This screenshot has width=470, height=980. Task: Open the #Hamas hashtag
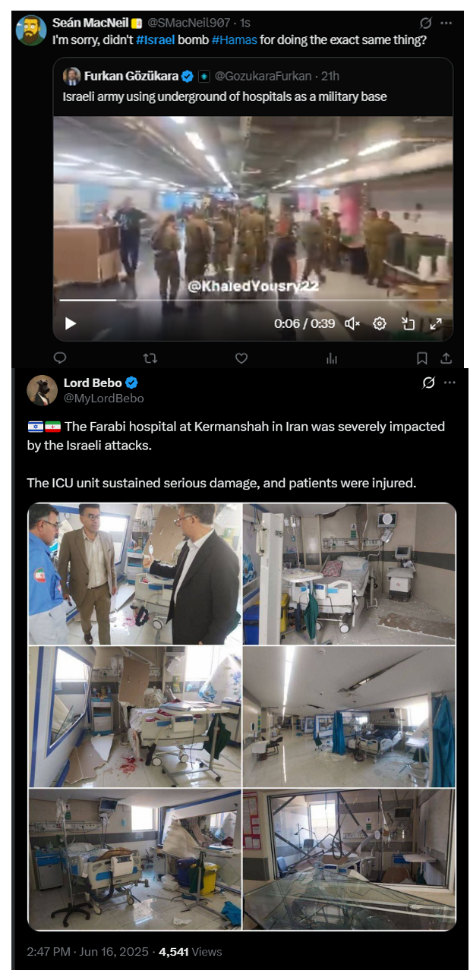[233, 39]
